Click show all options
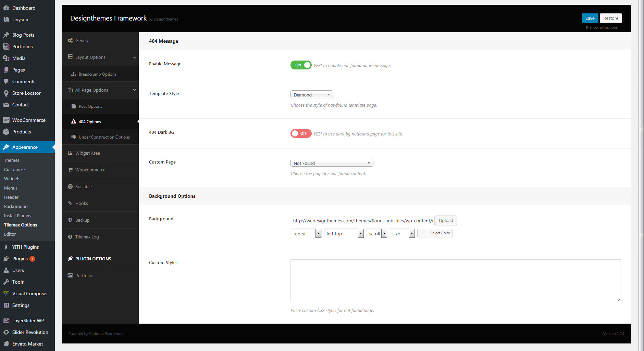The height and width of the screenshot is (351, 644). pyautogui.click(x=602, y=27)
